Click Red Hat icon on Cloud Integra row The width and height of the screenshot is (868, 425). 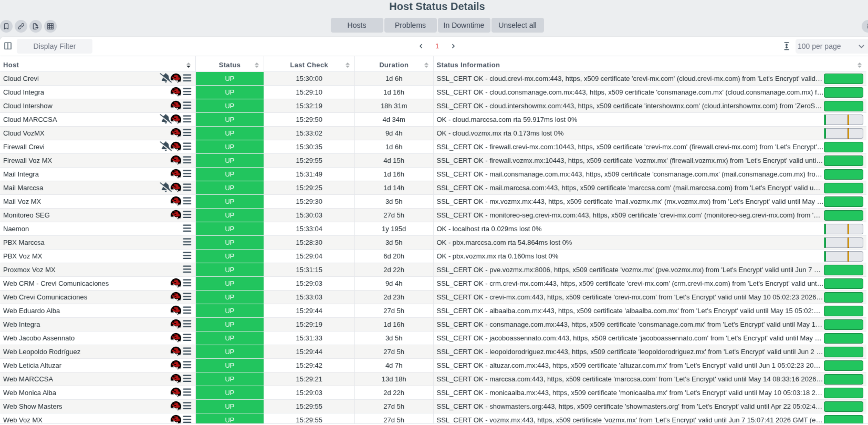coord(176,92)
